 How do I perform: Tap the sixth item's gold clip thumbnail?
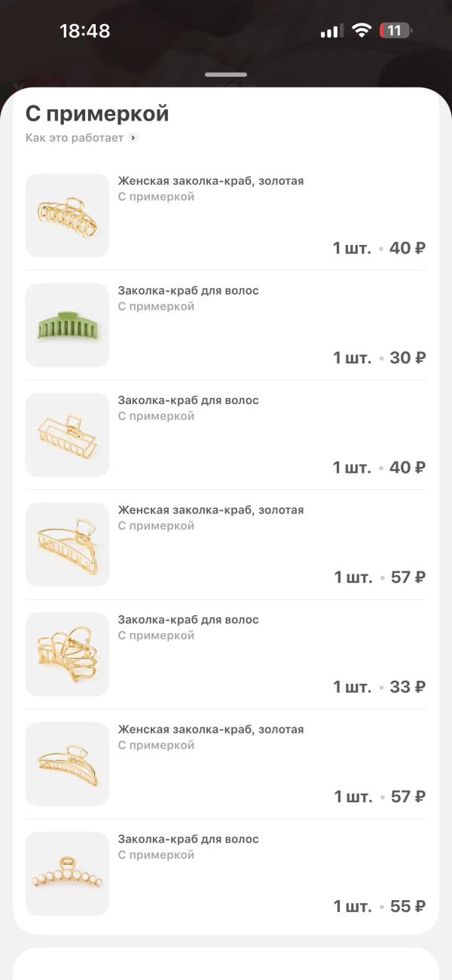[67, 764]
